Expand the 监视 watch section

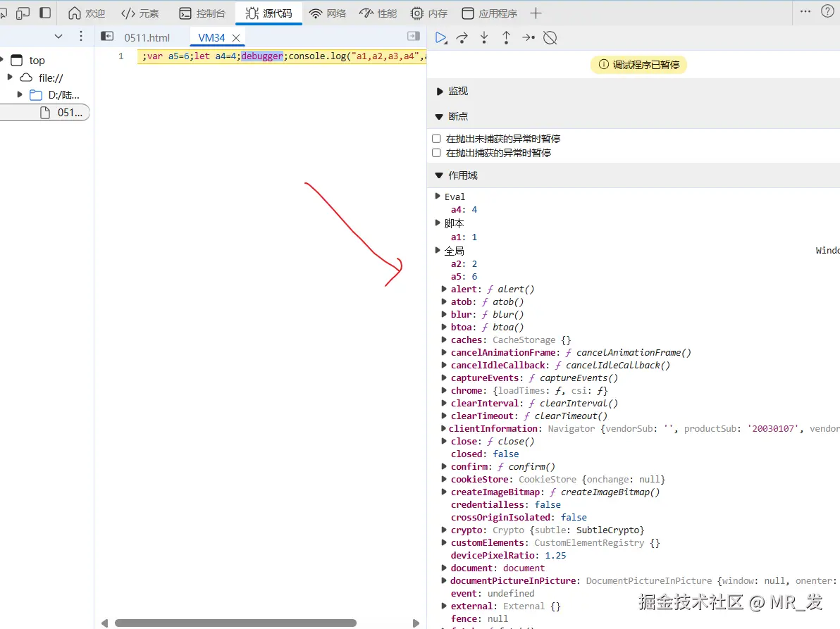[x=439, y=92]
